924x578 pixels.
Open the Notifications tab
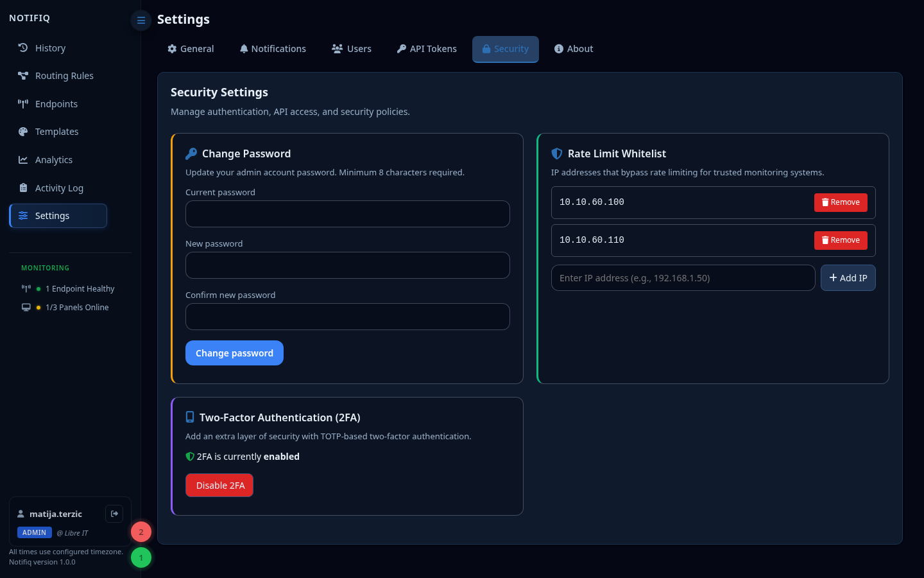coord(273,49)
